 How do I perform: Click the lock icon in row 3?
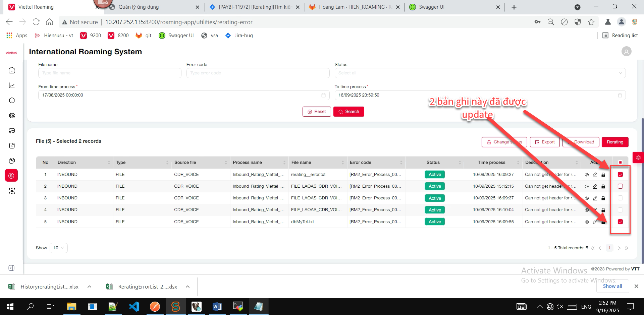pyautogui.click(x=603, y=198)
